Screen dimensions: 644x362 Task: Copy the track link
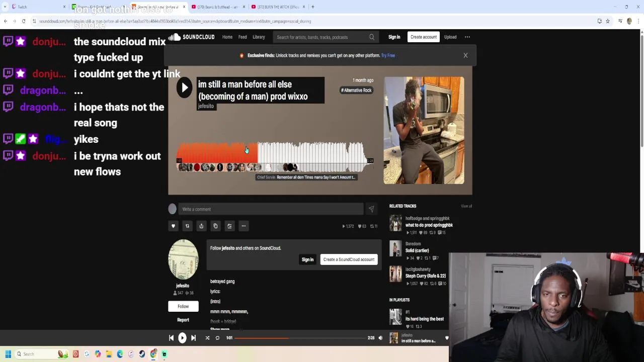(x=215, y=226)
